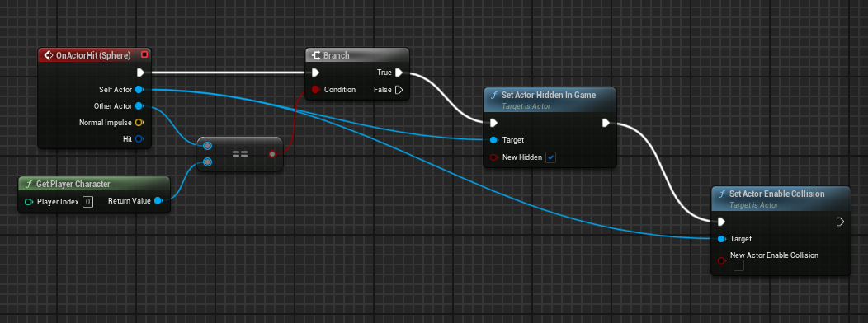This screenshot has width=868, height=323.
Task: Click the bottom input pin of == node
Action: coord(207,162)
